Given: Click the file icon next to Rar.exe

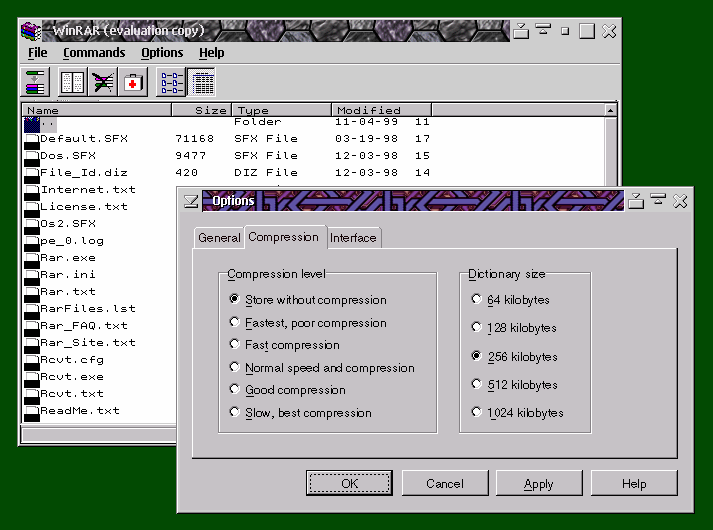Looking at the screenshot, I should (31, 261).
